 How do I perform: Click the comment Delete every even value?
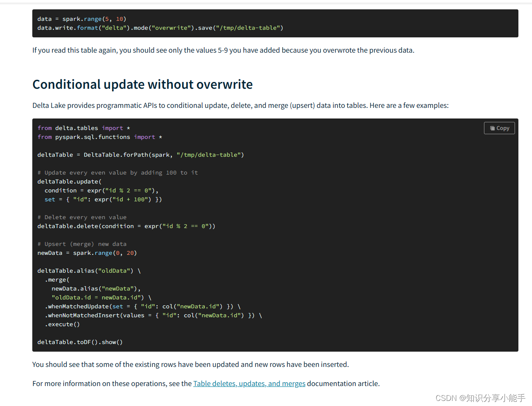[82, 217]
